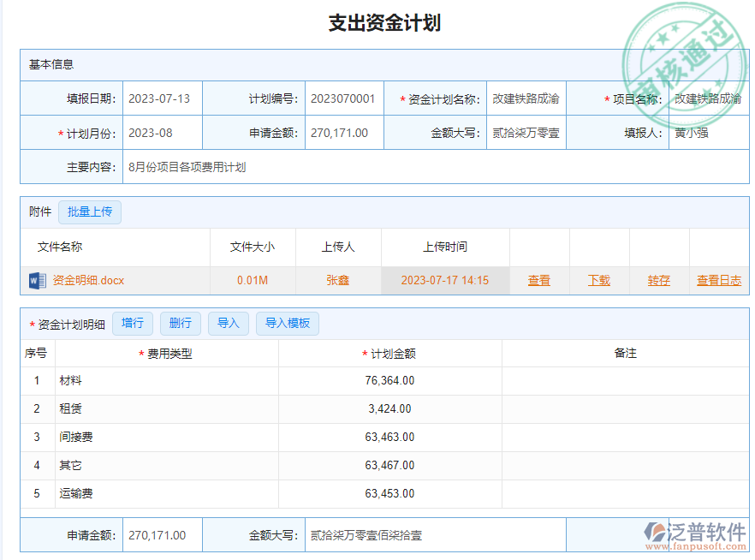Click the bottom 申请金额 amount input

(x=161, y=534)
